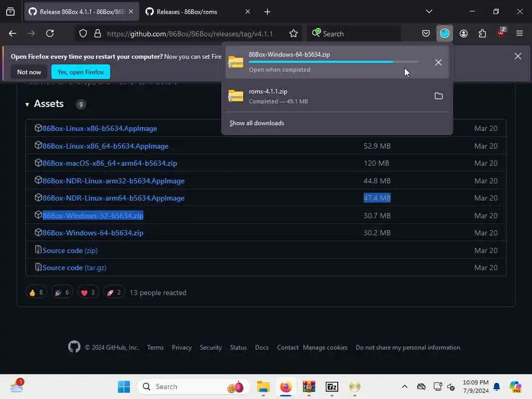This screenshot has width=532, height=399.
Task: Click the Firefox Search box
Action: click(x=354, y=34)
